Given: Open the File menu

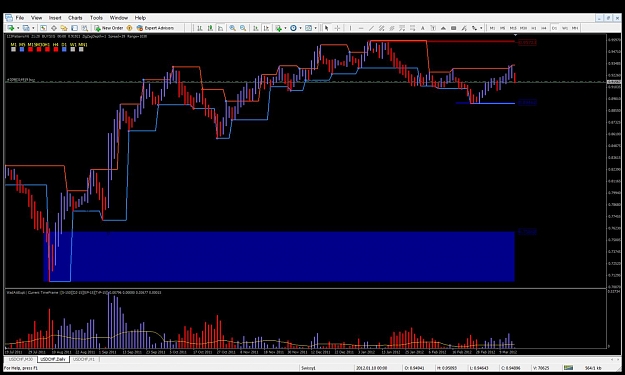Looking at the screenshot, I should click(20, 18).
